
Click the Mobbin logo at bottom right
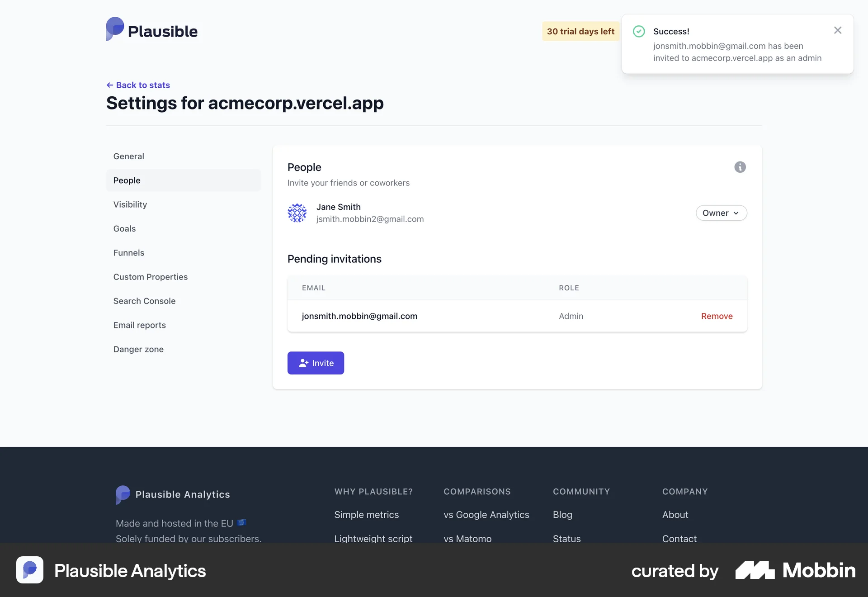coord(795,570)
